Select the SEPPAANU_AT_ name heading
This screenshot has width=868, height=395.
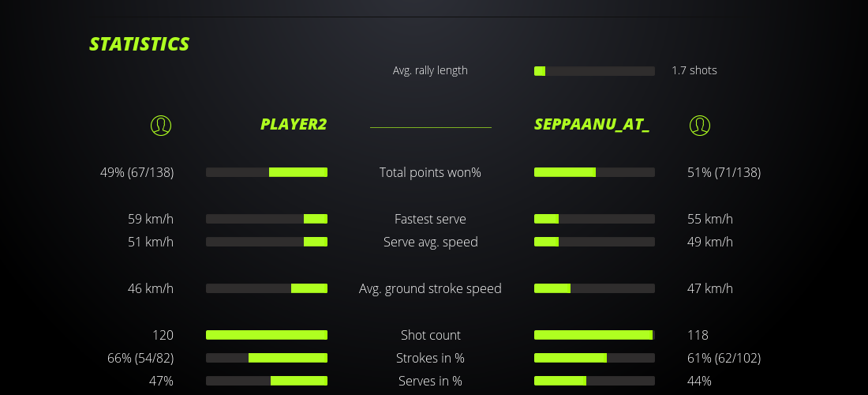click(592, 124)
